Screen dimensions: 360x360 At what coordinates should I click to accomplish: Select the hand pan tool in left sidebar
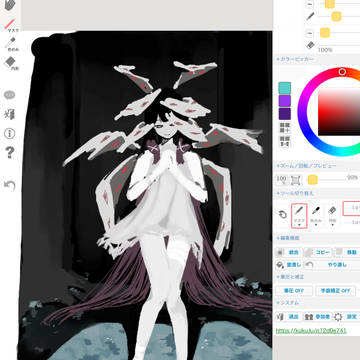pyautogui.click(x=10, y=5)
